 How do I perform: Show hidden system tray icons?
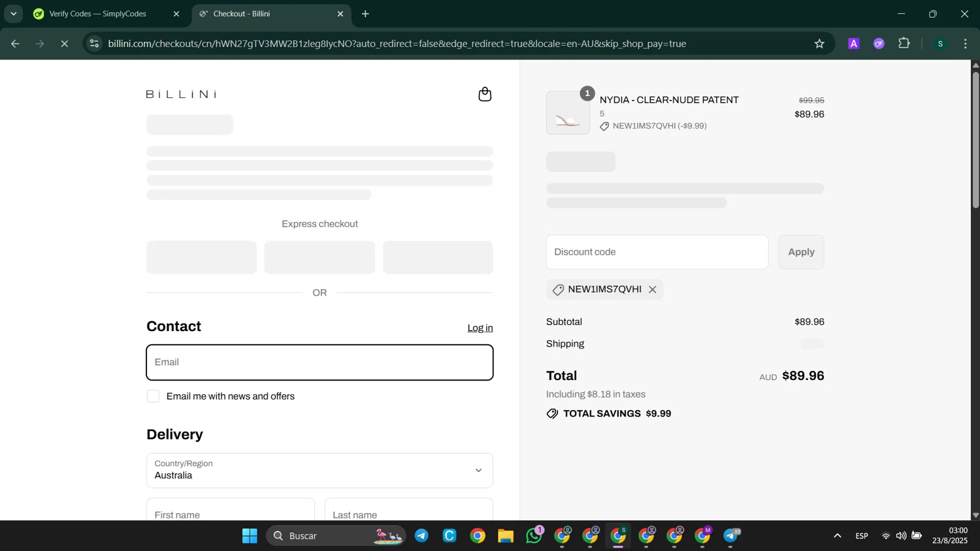[x=837, y=536]
